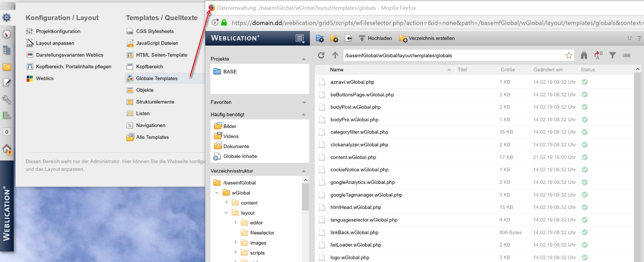Expand the editor folder tree arrow
644x262 pixels.
coord(235,222)
